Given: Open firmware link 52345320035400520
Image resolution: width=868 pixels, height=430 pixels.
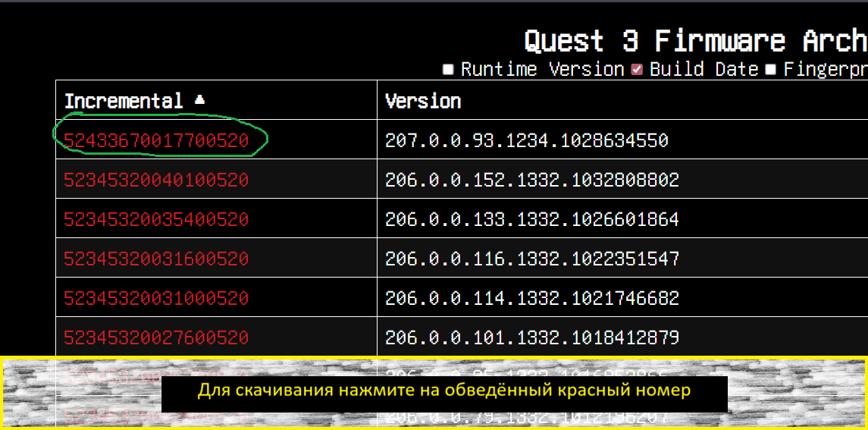Looking at the screenshot, I should [156, 219].
